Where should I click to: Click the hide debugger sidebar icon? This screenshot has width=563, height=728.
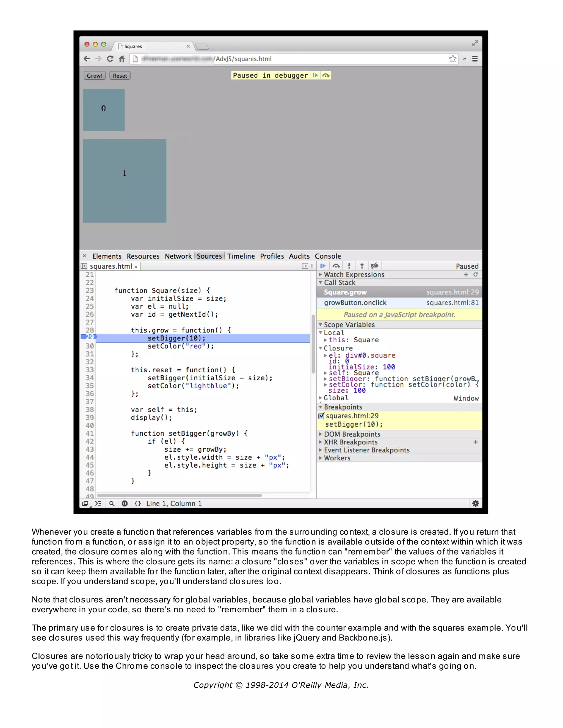tap(305, 266)
